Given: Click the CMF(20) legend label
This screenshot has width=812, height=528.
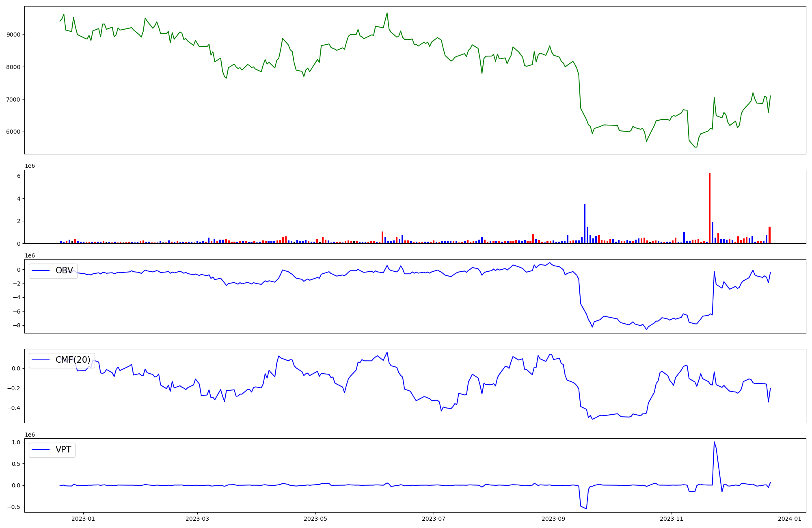Looking at the screenshot, I should (73, 360).
